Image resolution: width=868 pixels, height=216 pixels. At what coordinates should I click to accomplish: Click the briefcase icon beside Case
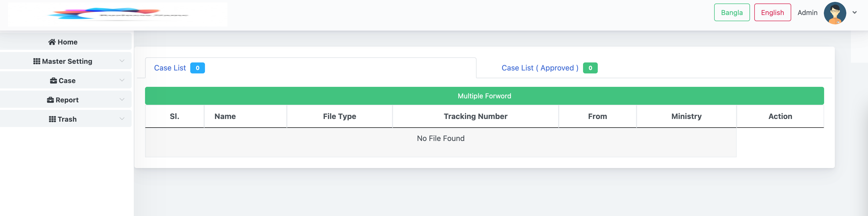53,80
